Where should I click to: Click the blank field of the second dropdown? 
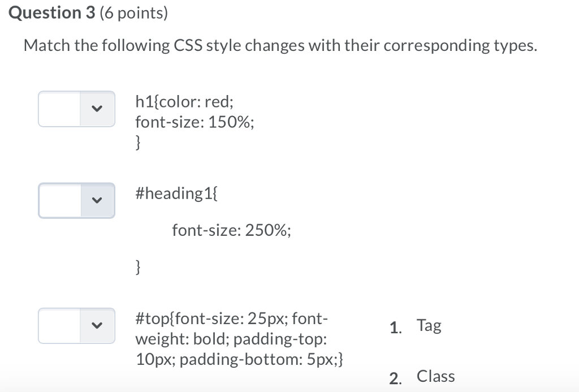click(58, 200)
